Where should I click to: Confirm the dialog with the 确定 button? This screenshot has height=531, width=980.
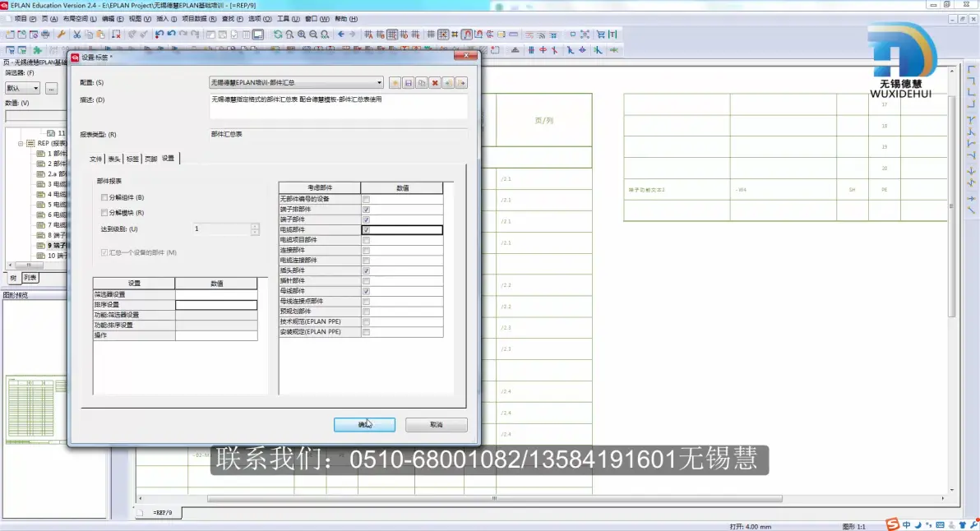[364, 425]
